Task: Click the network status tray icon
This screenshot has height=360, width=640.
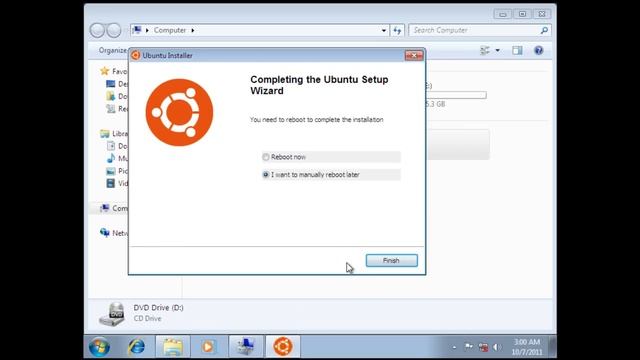Action: coord(483,347)
